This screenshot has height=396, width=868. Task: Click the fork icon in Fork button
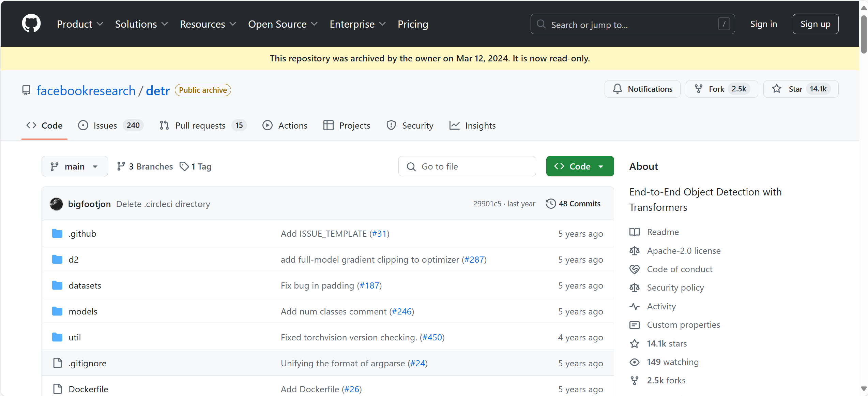[699, 89]
